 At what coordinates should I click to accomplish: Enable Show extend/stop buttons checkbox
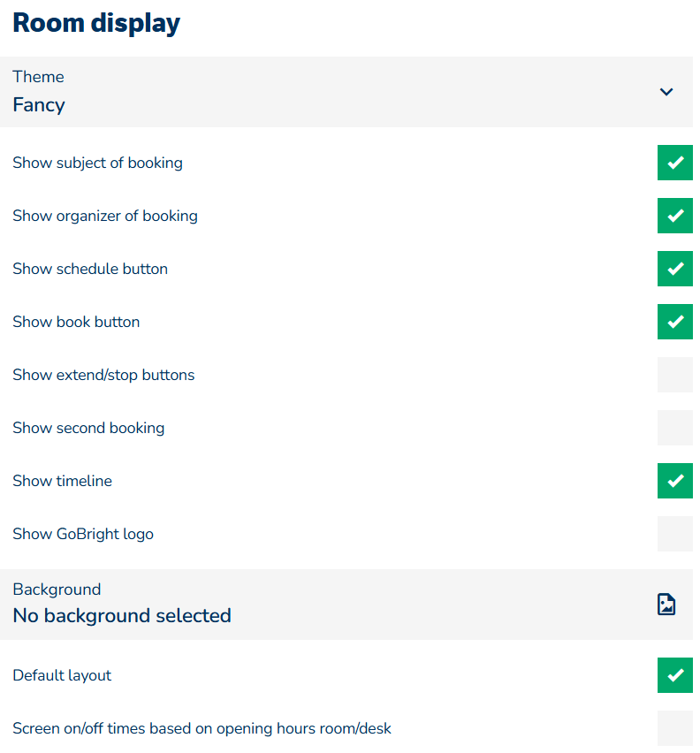coord(674,375)
